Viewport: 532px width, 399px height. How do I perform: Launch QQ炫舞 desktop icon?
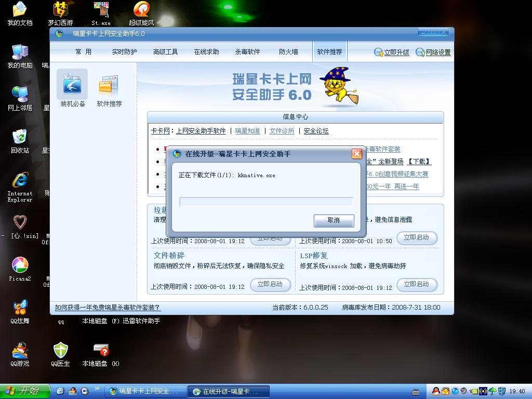coord(20,312)
